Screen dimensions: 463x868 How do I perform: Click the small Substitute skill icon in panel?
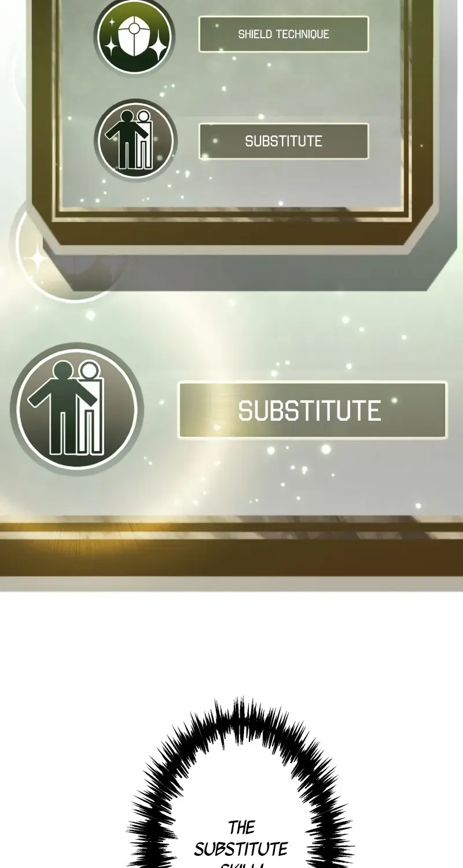point(135,141)
